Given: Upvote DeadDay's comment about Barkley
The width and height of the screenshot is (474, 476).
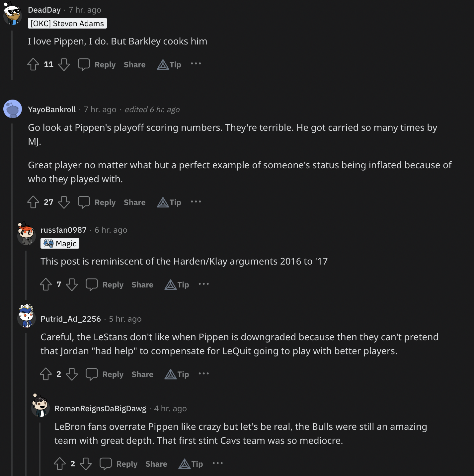Looking at the screenshot, I should 33,64.
